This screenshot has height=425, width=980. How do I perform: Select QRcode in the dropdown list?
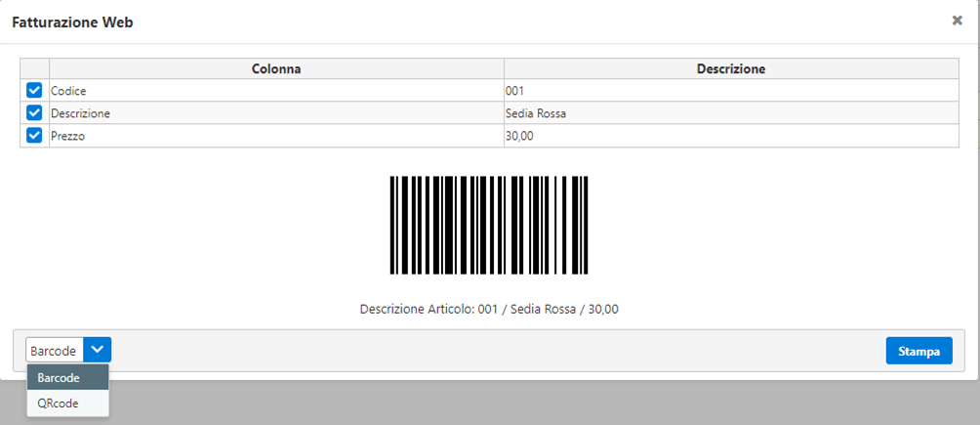point(68,404)
